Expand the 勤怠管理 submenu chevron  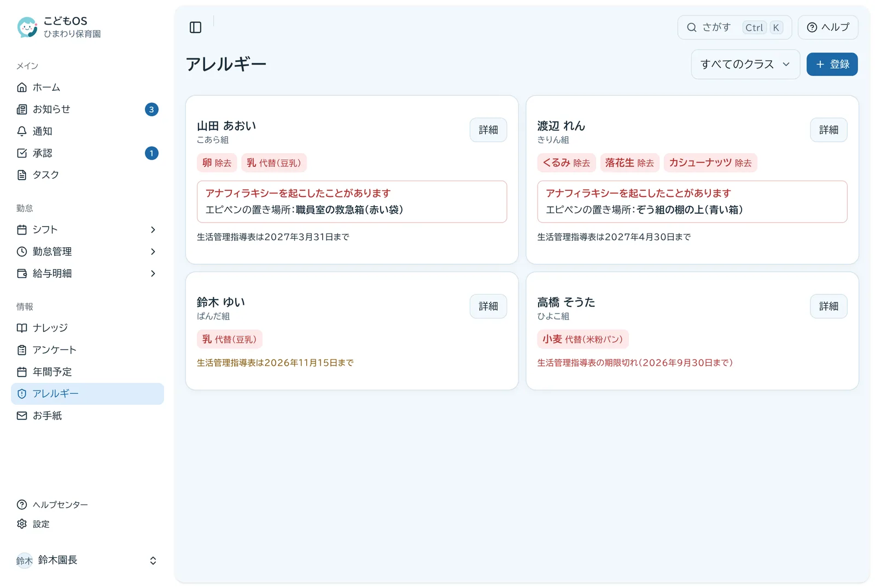tap(153, 252)
